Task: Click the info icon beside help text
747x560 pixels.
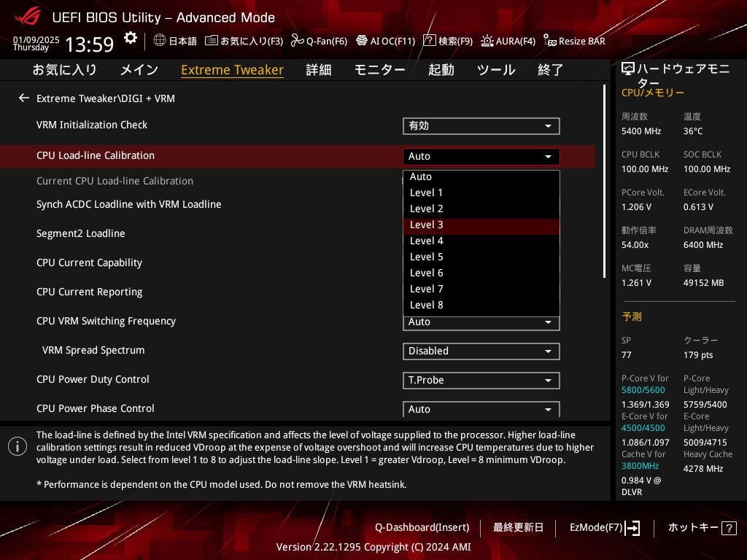Action: pos(17,446)
